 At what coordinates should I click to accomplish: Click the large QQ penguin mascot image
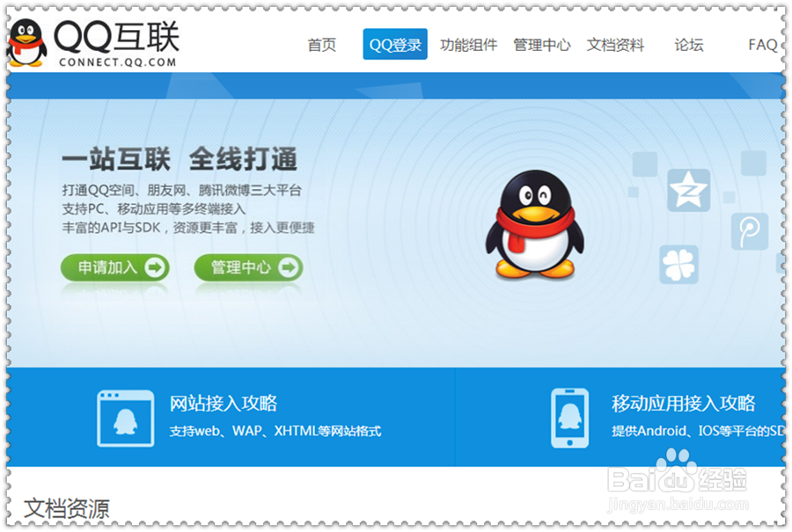535,224
